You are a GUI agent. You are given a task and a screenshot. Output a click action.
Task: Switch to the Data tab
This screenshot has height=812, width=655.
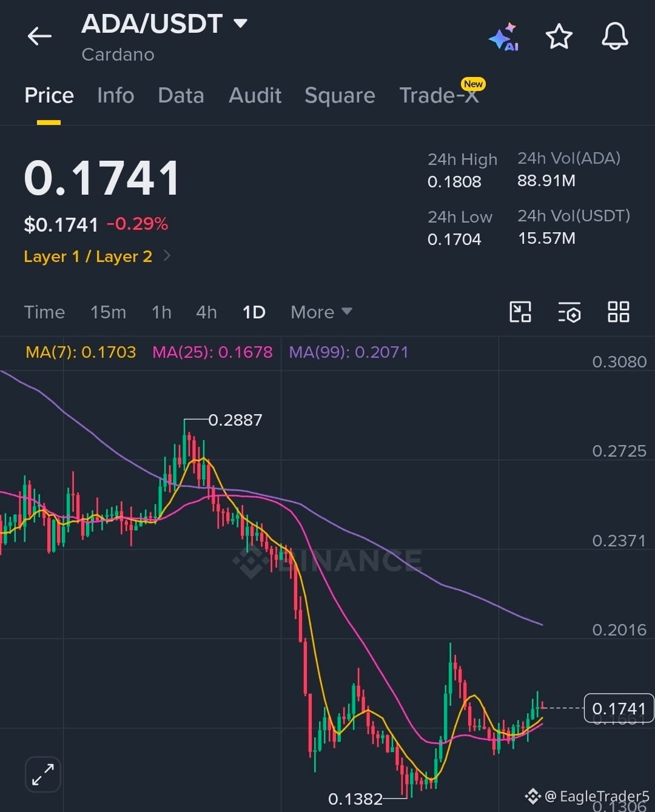(x=181, y=95)
